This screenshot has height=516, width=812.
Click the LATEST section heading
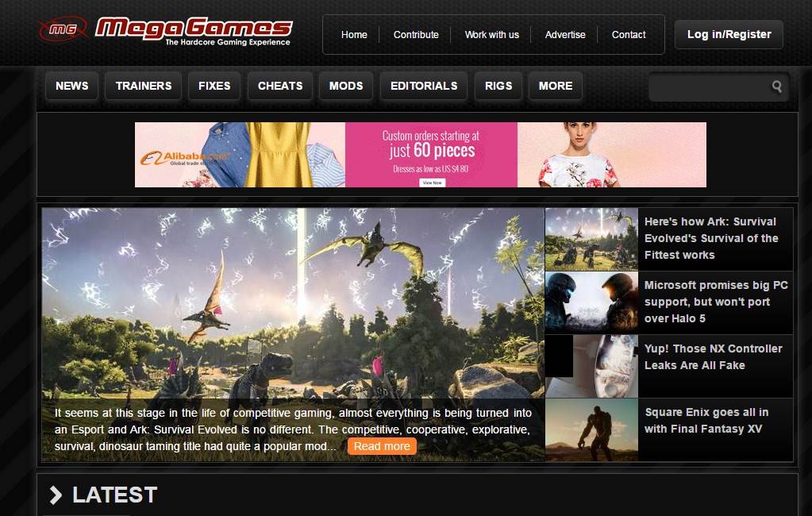pyautogui.click(x=114, y=495)
